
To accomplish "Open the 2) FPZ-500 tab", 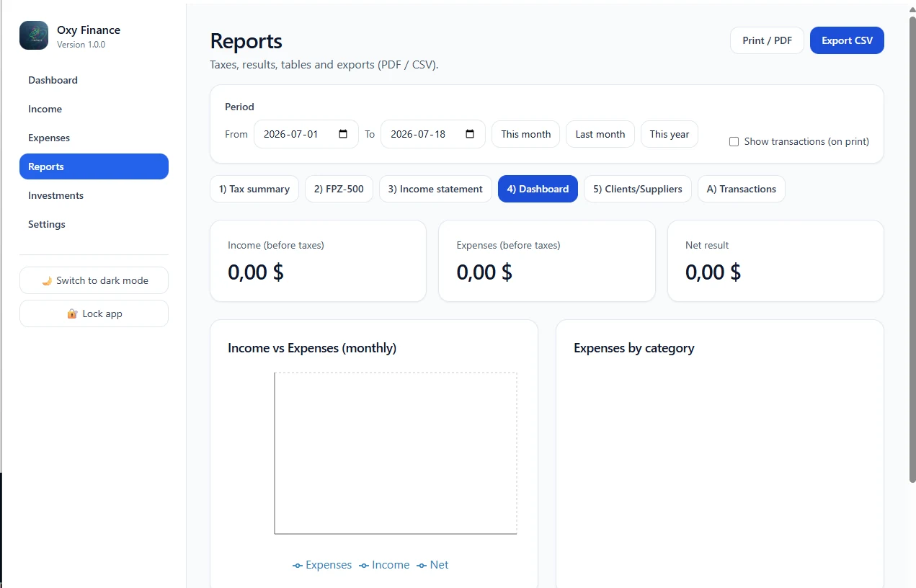I will tap(339, 189).
